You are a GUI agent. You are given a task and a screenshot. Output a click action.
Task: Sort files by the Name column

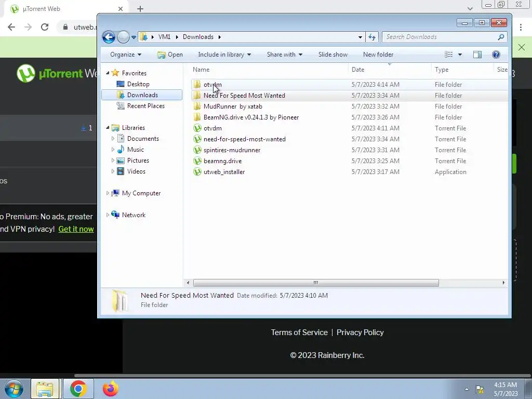[201, 70]
